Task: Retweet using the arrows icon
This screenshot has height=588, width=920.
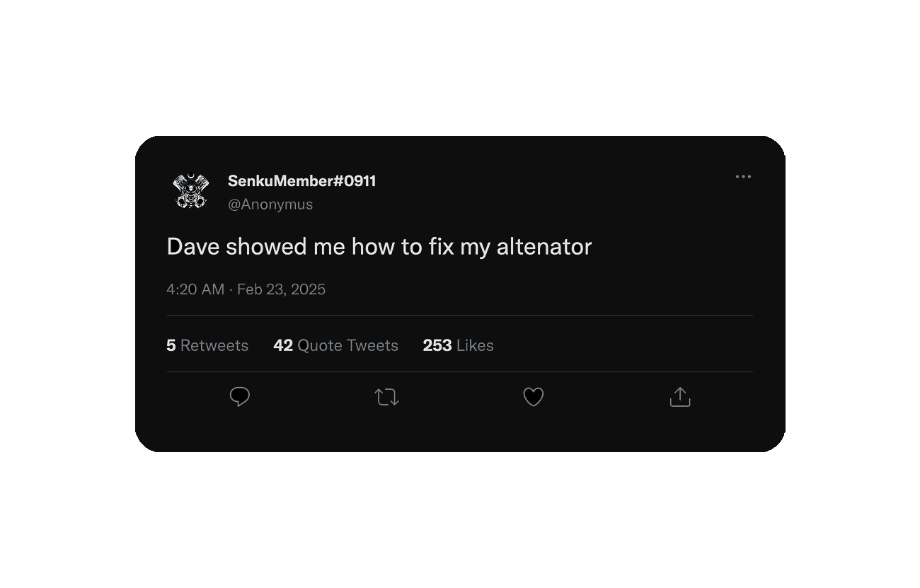Action: (386, 397)
